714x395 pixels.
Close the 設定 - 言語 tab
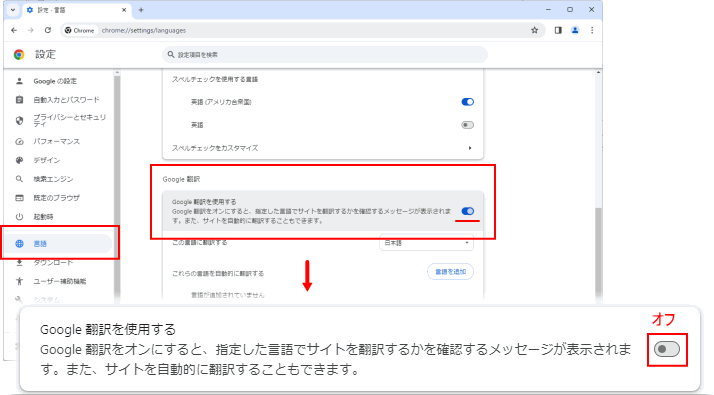[124, 10]
